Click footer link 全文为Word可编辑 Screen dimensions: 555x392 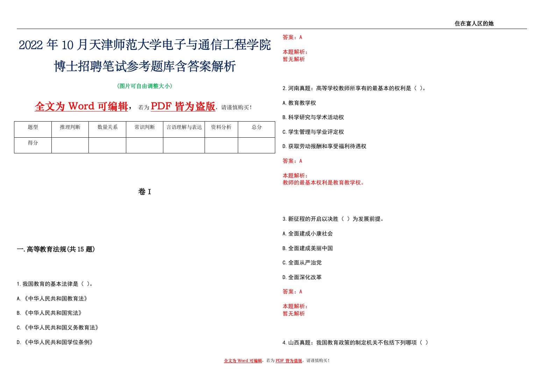point(243,361)
